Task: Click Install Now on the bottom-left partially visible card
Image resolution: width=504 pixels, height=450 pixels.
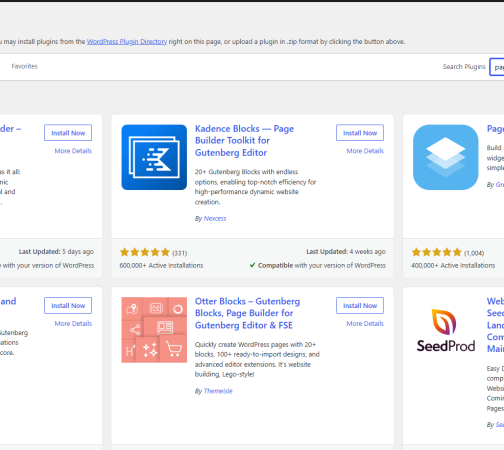Action: (x=68, y=305)
